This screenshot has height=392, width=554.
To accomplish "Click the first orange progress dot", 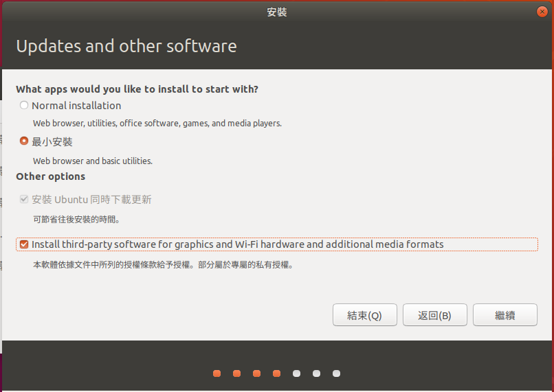I will (x=217, y=373).
